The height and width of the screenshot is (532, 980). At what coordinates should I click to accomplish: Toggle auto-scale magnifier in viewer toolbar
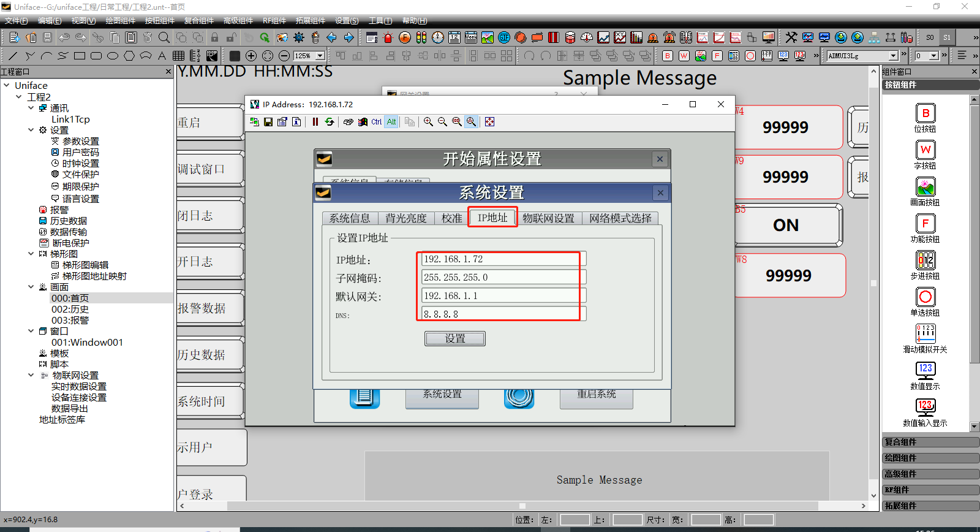[x=471, y=122]
